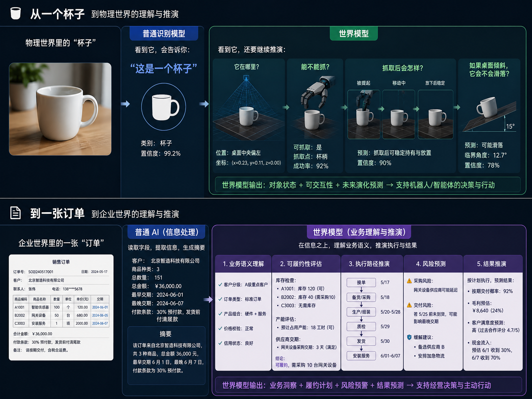Select the 备选供应商 B bullet
Image resolution: width=532 pixels, height=399 pixels.
(429, 347)
